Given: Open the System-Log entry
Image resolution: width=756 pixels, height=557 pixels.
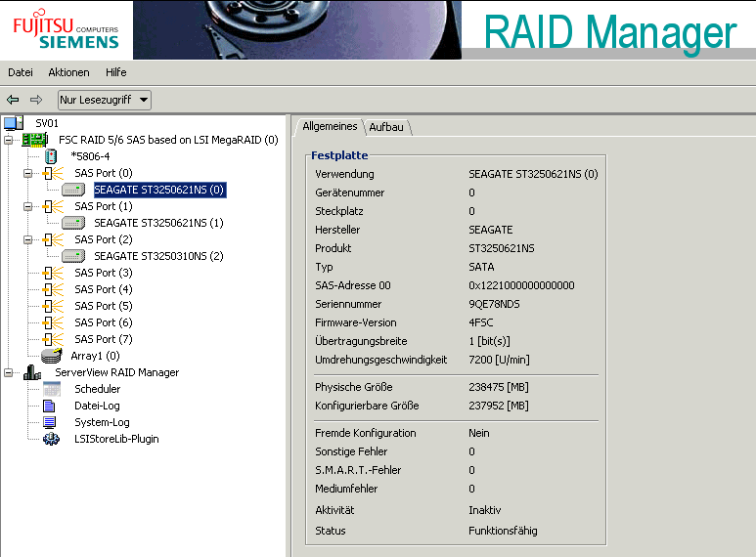Looking at the screenshot, I should (x=103, y=422).
